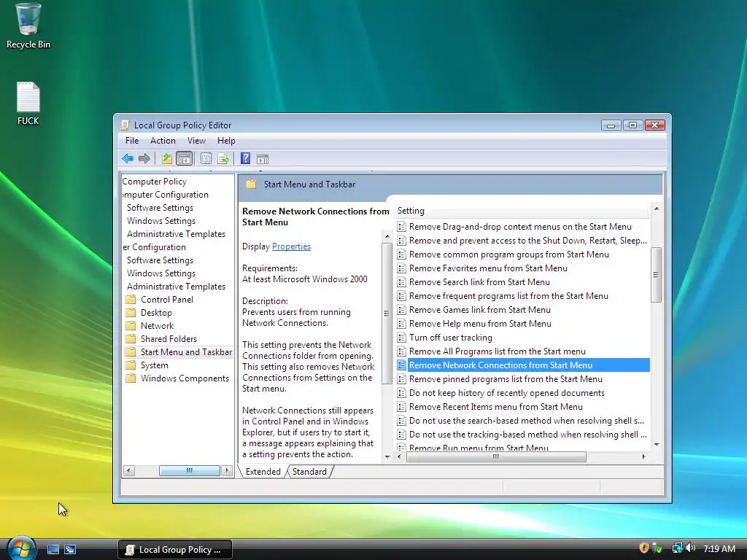The image size is (747, 560).
Task: Select Remove Network Connections from Start Menu row
Action: pos(522,365)
